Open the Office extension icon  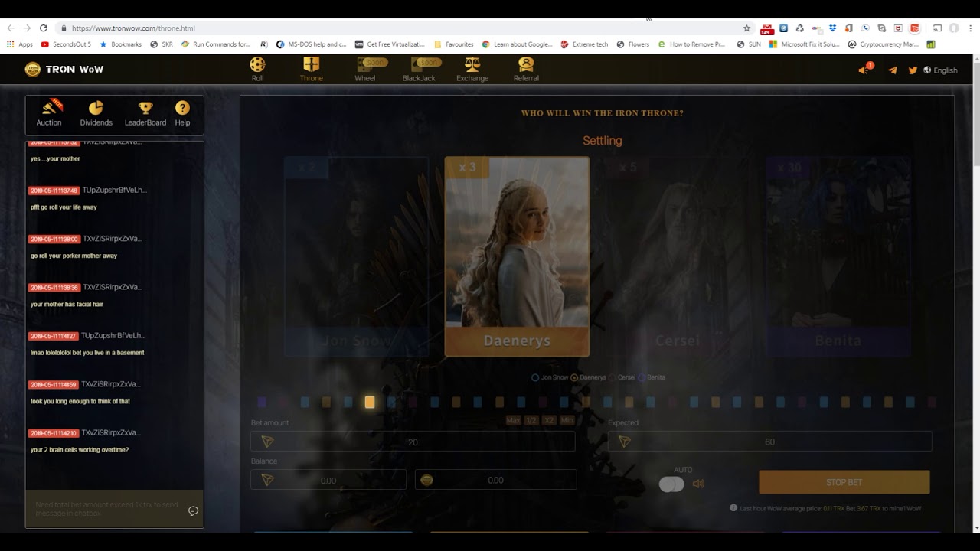(849, 28)
